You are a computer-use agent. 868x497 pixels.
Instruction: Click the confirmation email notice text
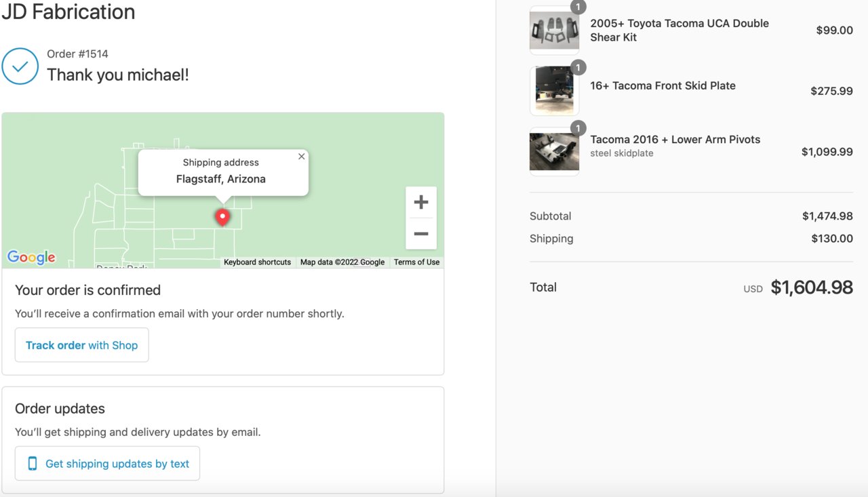[x=180, y=314]
